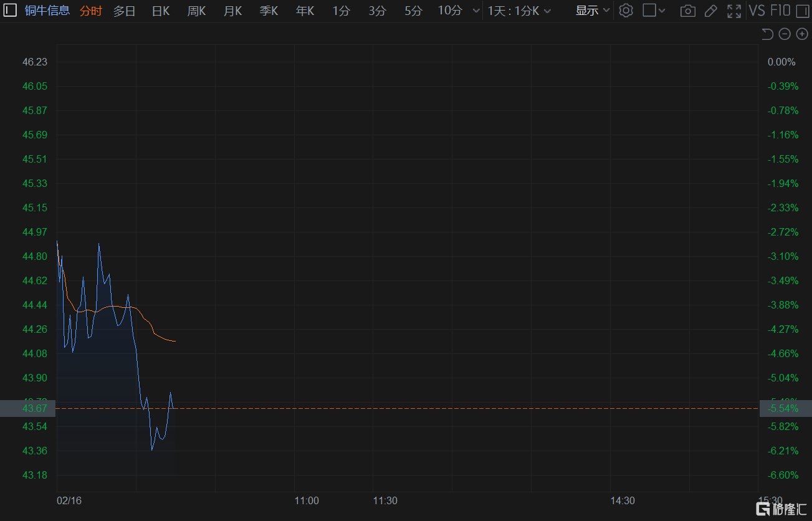This screenshot has height=521, width=812.
Task: Open the F10 company info
Action: pos(780,11)
